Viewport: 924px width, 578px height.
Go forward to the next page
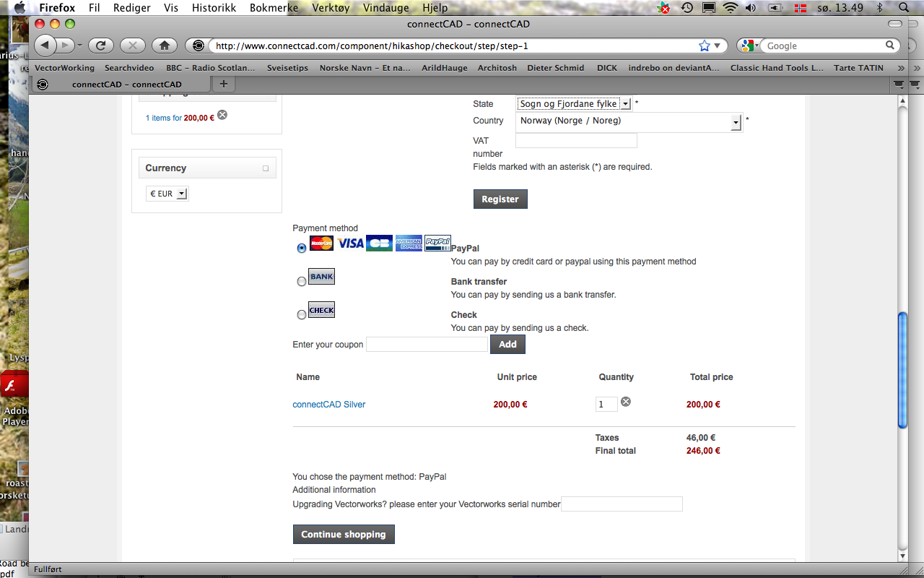[66, 46]
